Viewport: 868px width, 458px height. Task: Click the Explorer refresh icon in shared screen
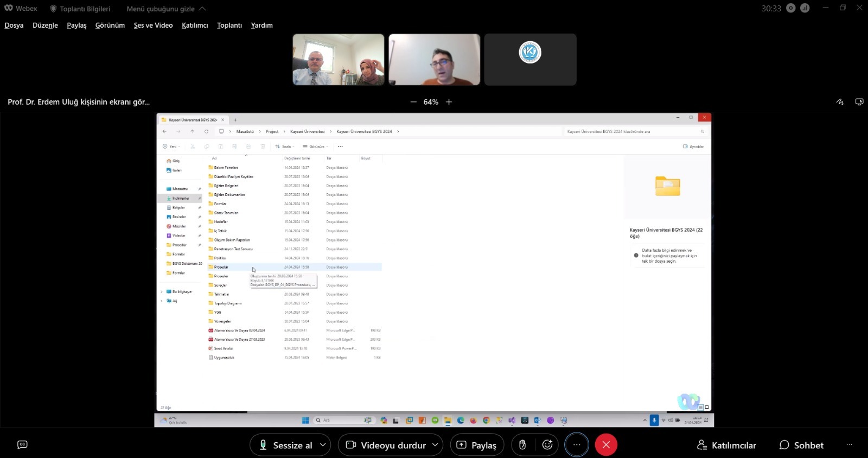[206, 131]
